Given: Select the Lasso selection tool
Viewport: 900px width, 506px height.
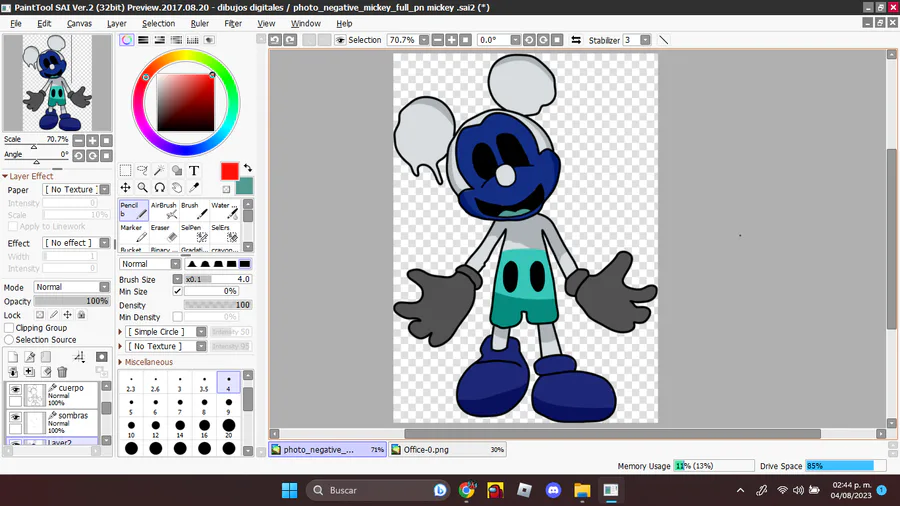Looking at the screenshot, I should click(x=142, y=170).
